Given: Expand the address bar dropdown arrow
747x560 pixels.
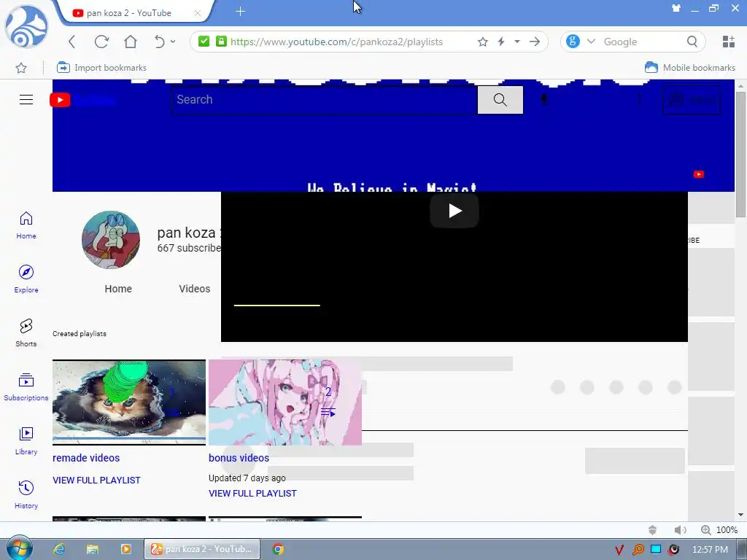Looking at the screenshot, I should coord(517,42).
